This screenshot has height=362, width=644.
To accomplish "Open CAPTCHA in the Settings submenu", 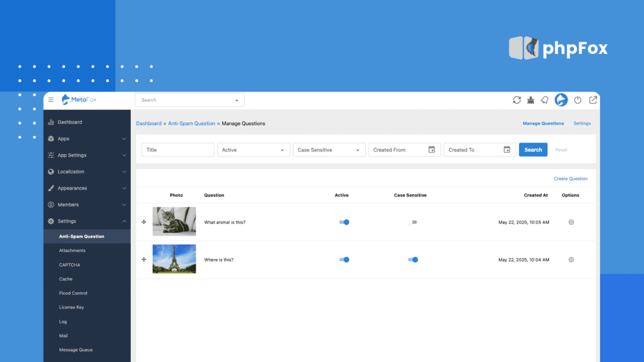I will (69, 265).
